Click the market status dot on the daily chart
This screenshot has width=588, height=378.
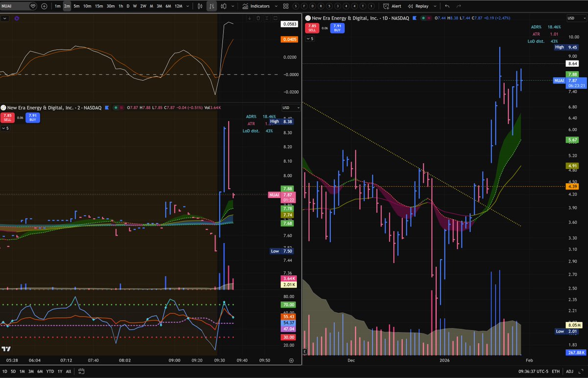click(422, 18)
